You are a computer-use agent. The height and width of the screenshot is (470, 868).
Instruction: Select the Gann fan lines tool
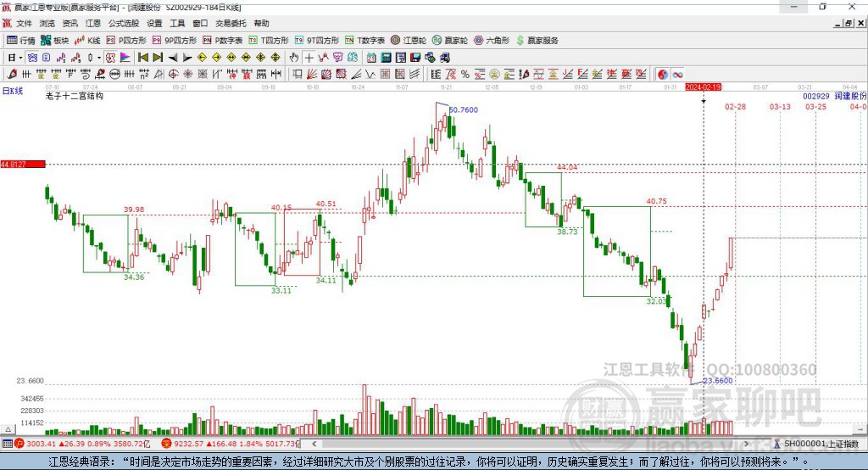312,75
